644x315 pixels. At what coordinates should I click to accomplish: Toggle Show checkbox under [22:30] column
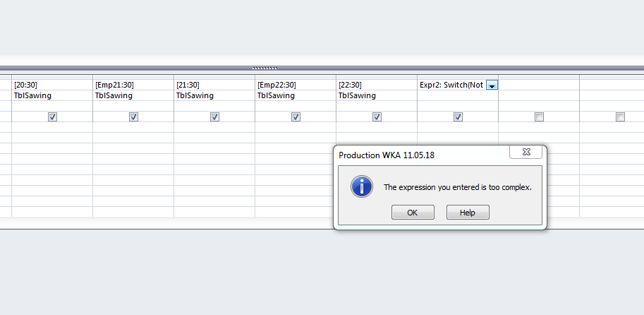click(x=377, y=117)
